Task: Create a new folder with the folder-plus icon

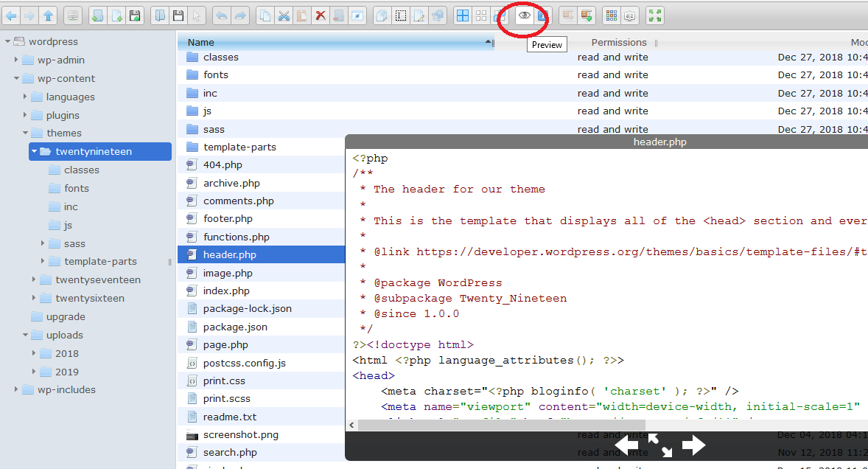Action: click(97, 16)
